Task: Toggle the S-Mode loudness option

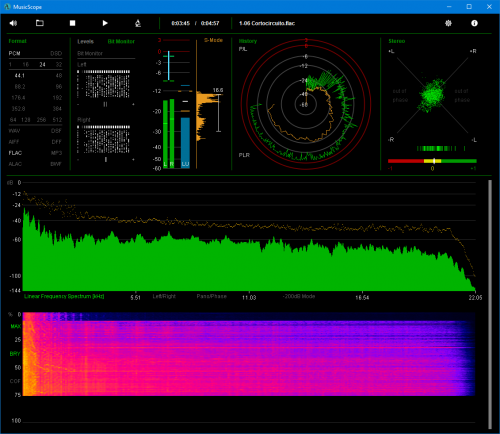Action: (x=213, y=40)
